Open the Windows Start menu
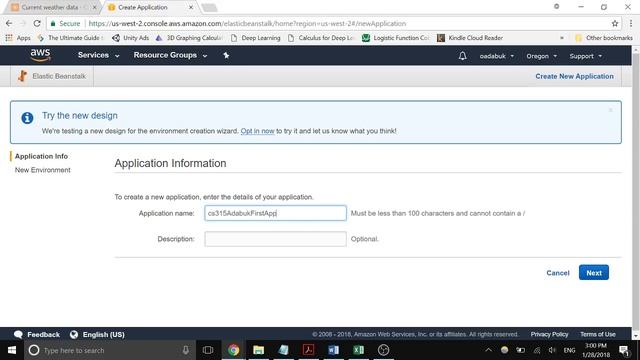 12,350
